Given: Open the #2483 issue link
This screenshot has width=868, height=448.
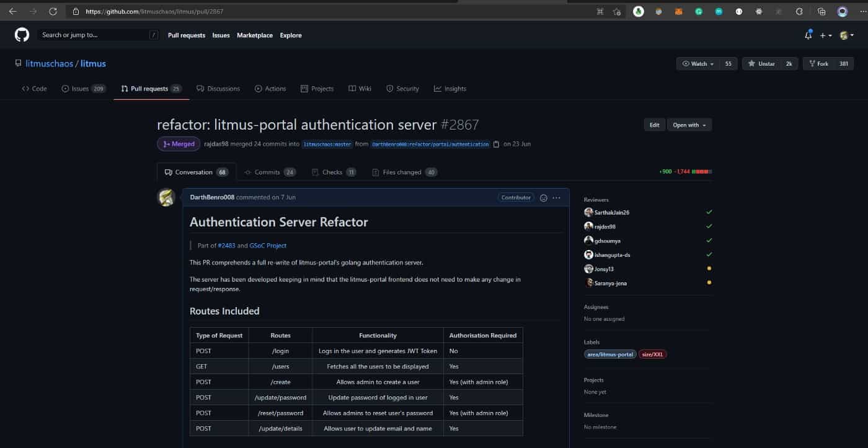Looking at the screenshot, I should pos(226,246).
